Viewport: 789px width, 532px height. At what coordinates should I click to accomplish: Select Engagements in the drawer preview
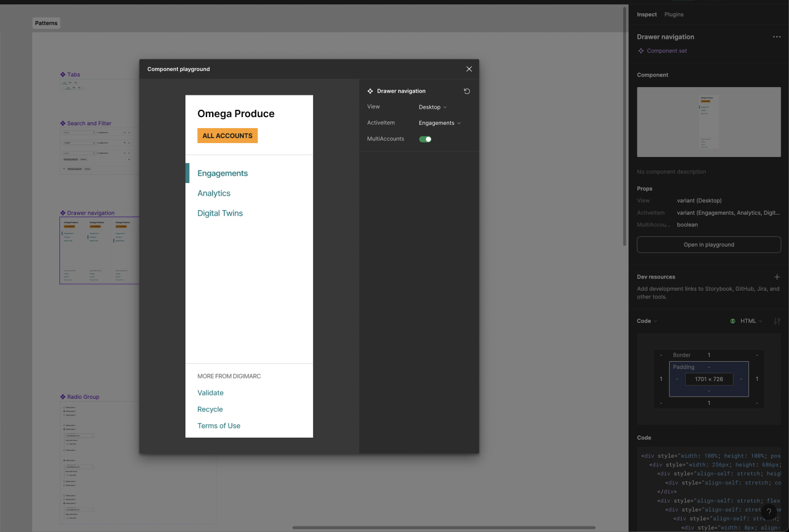pos(223,173)
